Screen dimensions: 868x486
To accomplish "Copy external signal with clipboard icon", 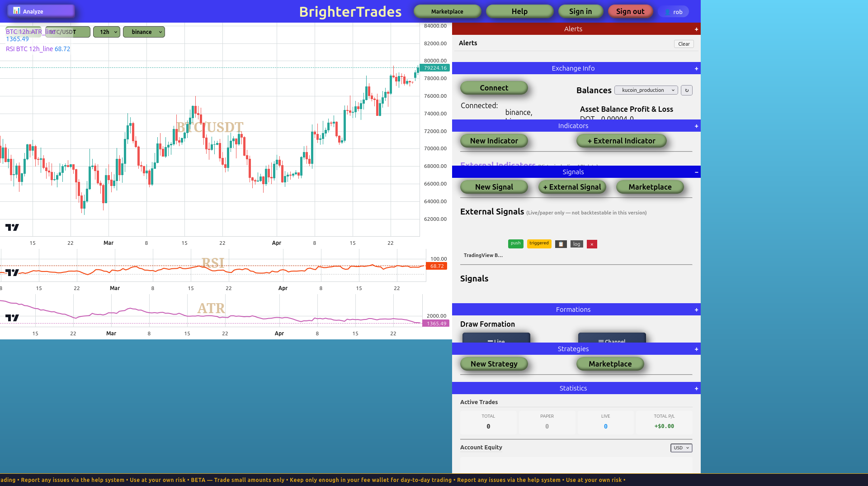I will (x=561, y=244).
